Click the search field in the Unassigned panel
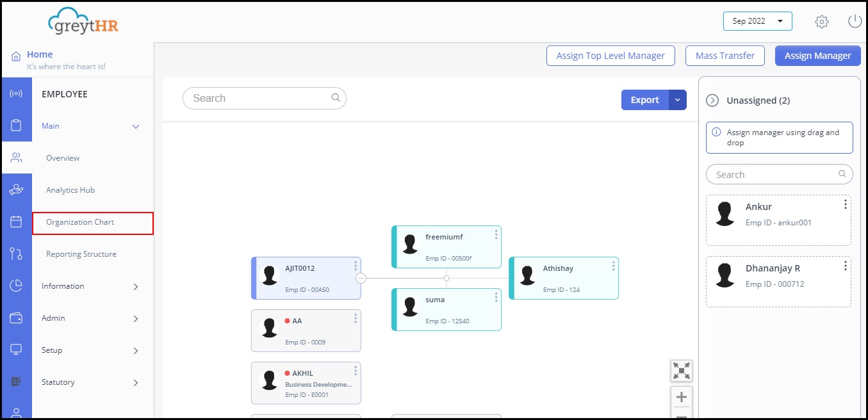 click(x=779, y=174)
